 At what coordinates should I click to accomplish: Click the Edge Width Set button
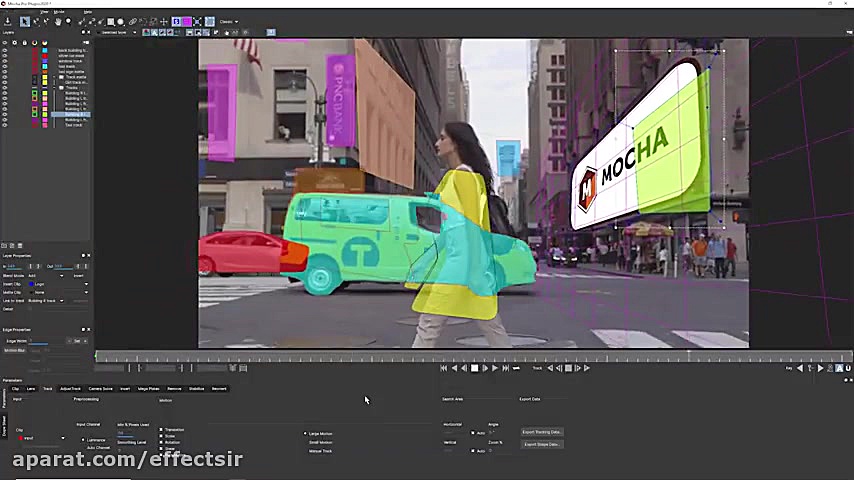(x=77, y=341)
